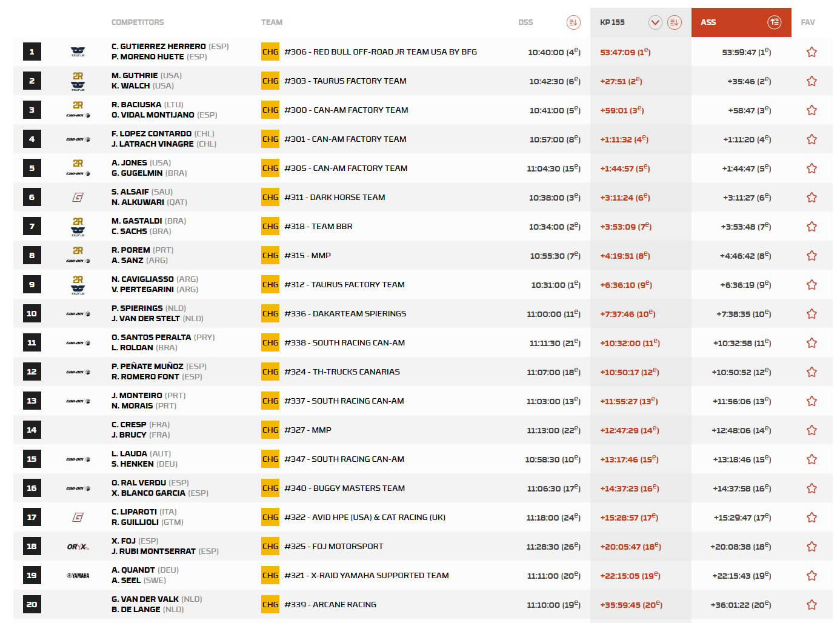840x623 pixels.
Task: Favorite the Gutierrez Herrero crew
Action: pyautogui.click(x=812, y=52)
